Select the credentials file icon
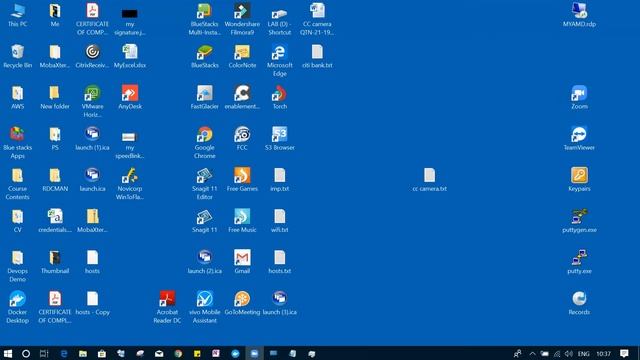Image resolution: width=640 pixels, height=360 pixels. (55, 221)
